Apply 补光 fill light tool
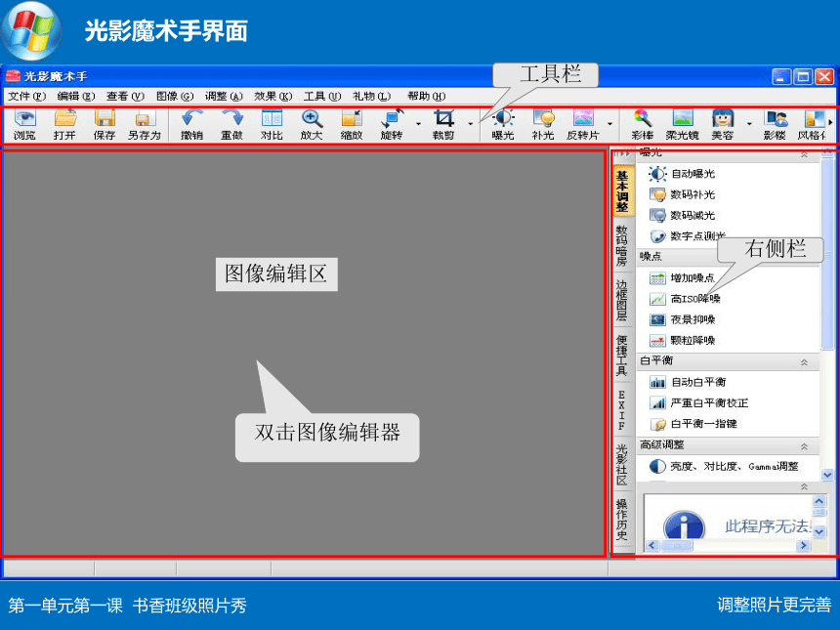This screenshot has width=840, height=630. [543, 125]
